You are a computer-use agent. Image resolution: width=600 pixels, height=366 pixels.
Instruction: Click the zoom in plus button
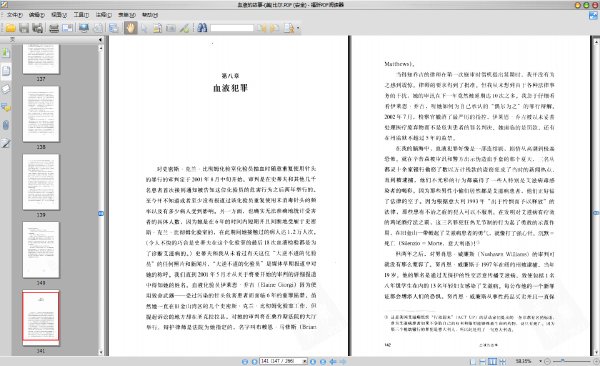[x=596, y=361]
